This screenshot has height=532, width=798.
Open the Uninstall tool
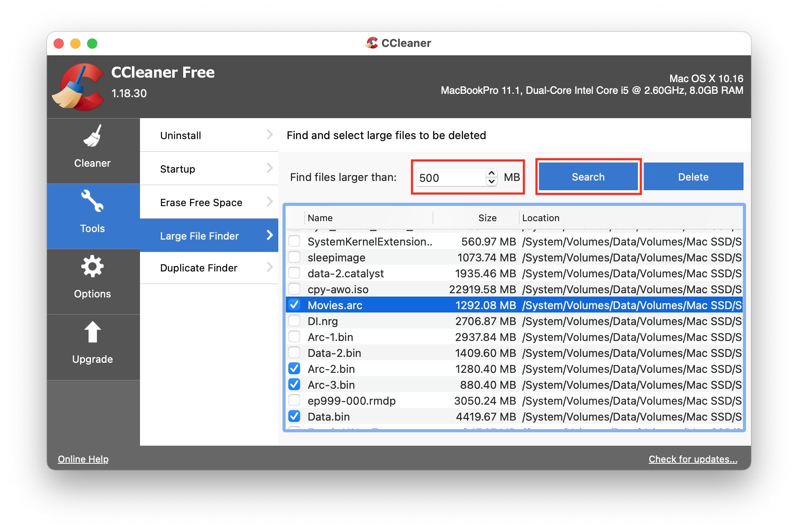click(x=209, y=135)
